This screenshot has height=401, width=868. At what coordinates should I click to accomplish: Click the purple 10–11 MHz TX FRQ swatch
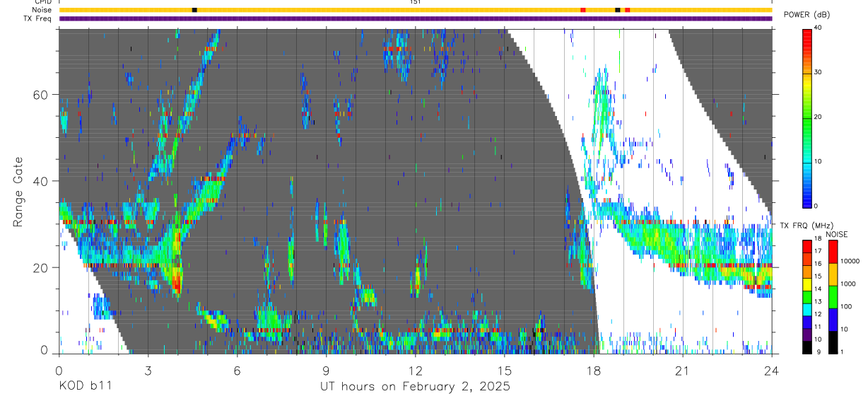[807, 335]
